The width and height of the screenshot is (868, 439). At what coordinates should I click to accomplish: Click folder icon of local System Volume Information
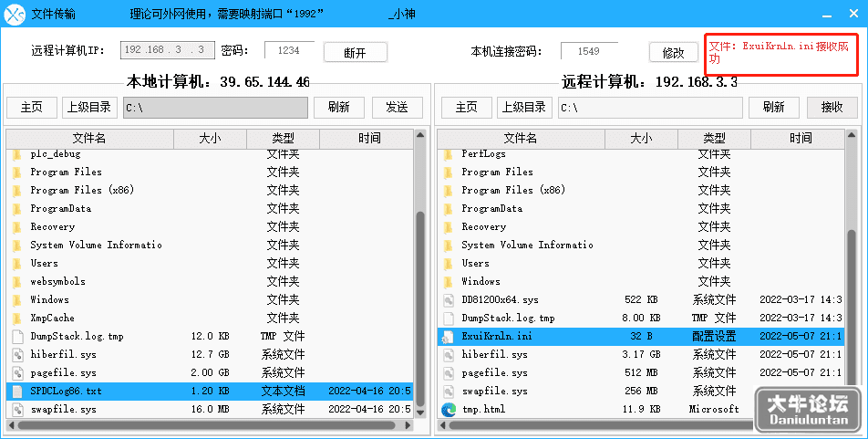click(17, 246)
